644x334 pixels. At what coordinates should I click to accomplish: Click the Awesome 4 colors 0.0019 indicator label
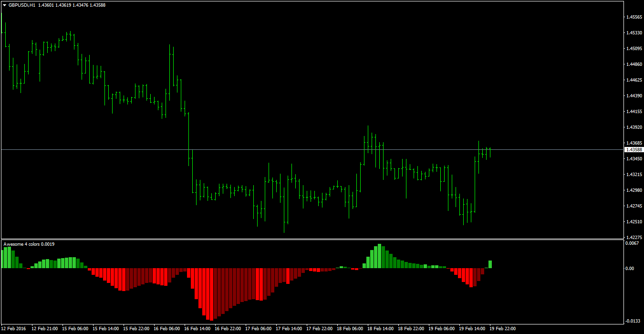click(x=29, y=244)
